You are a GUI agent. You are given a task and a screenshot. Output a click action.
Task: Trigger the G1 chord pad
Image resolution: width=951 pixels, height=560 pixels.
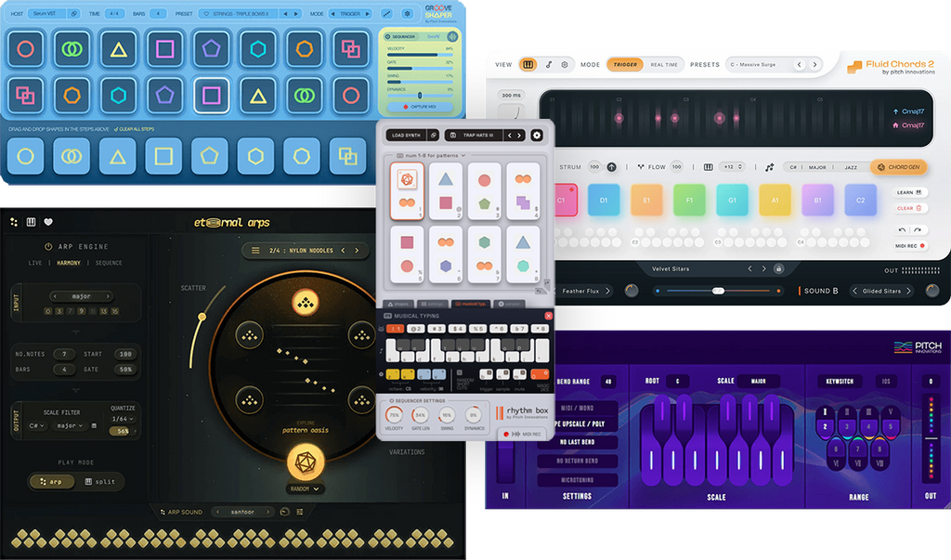click(732, 200)
